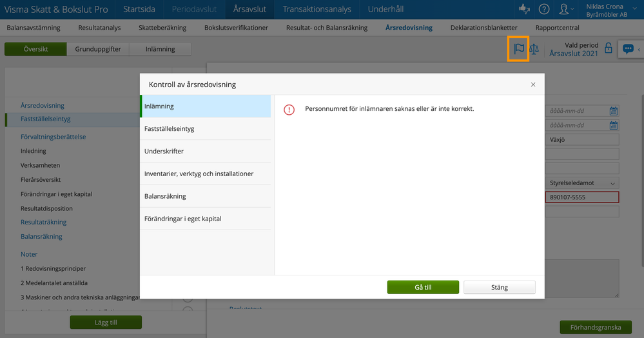The height and width of the screenshot is (338, 644).
Task: Select Underskrifter in the control list
Action: click(164, 151)
